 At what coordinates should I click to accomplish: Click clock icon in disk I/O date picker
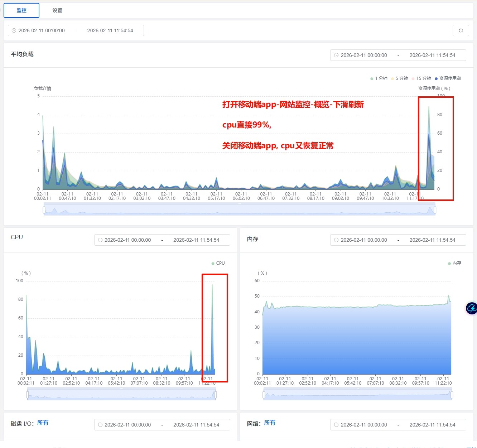pyautogui.click(x=100, y=425)
